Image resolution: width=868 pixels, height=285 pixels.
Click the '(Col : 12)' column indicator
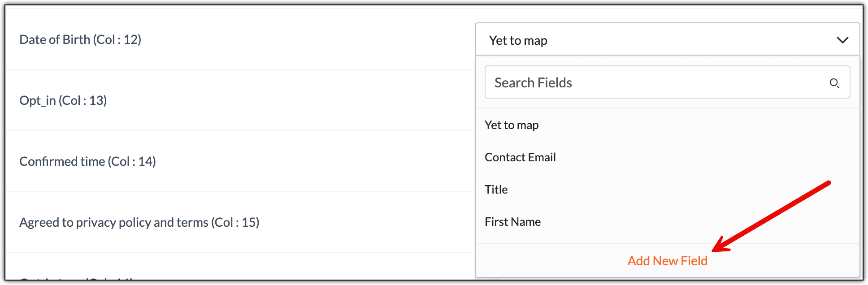tap(117, 39)
